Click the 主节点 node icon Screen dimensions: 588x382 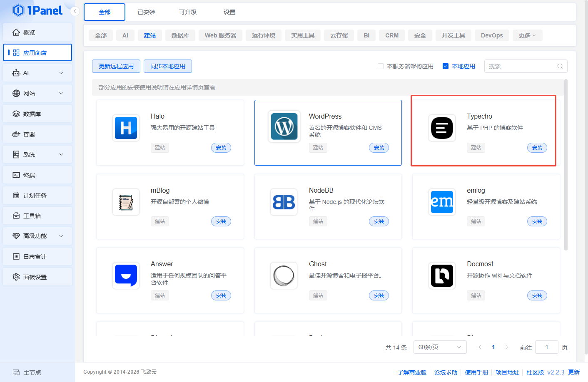point(16,372)
